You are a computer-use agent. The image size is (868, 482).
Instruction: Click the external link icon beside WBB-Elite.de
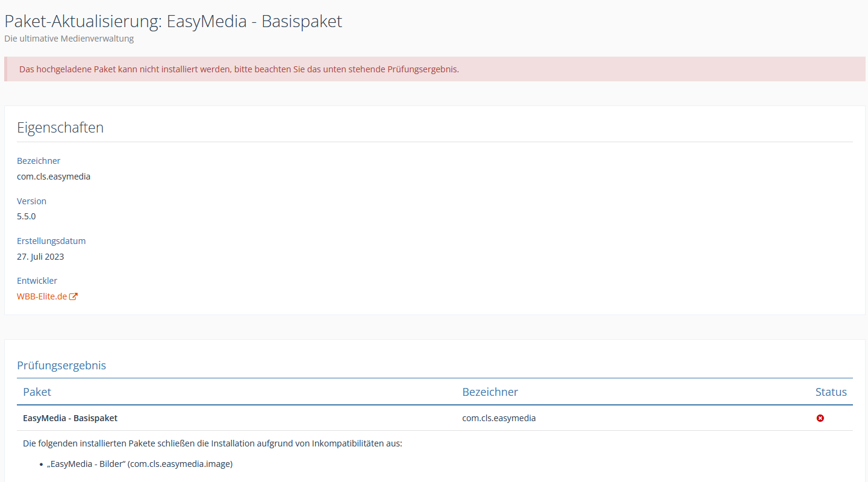[73, 296]
